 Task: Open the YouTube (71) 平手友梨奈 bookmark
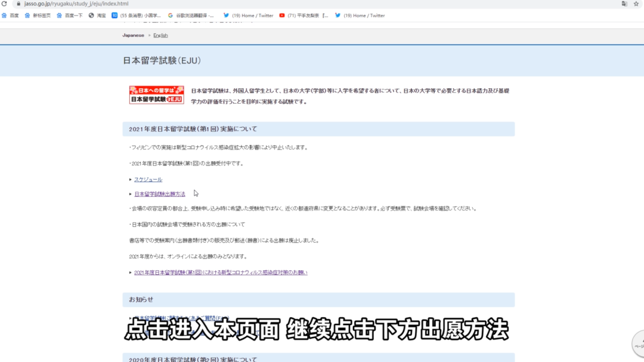(x=304, y=16)
